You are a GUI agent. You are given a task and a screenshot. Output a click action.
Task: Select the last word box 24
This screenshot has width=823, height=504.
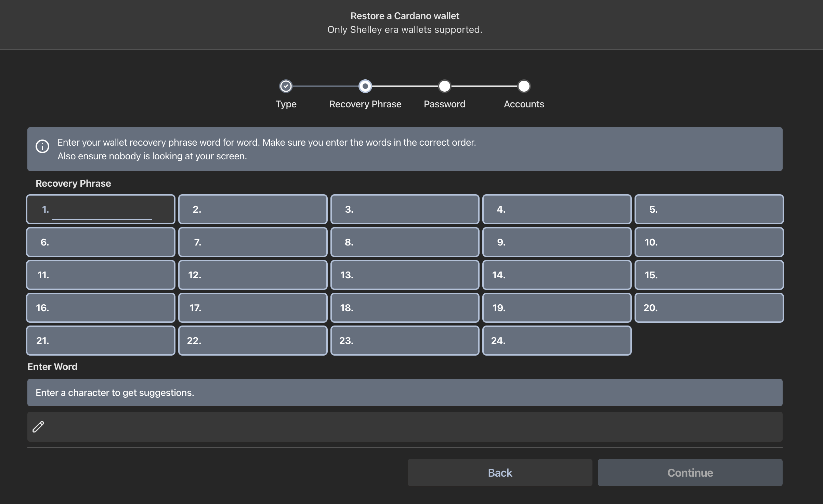click(557, 341)
